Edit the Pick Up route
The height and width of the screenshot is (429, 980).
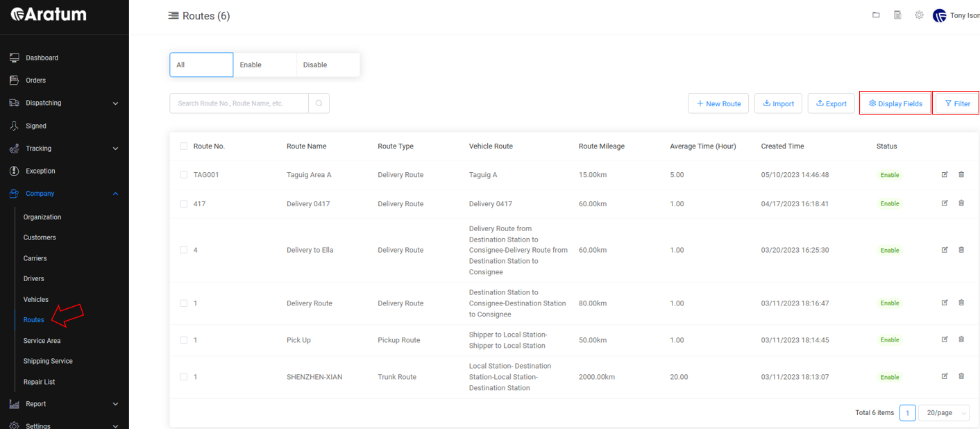tap(945, 339)
